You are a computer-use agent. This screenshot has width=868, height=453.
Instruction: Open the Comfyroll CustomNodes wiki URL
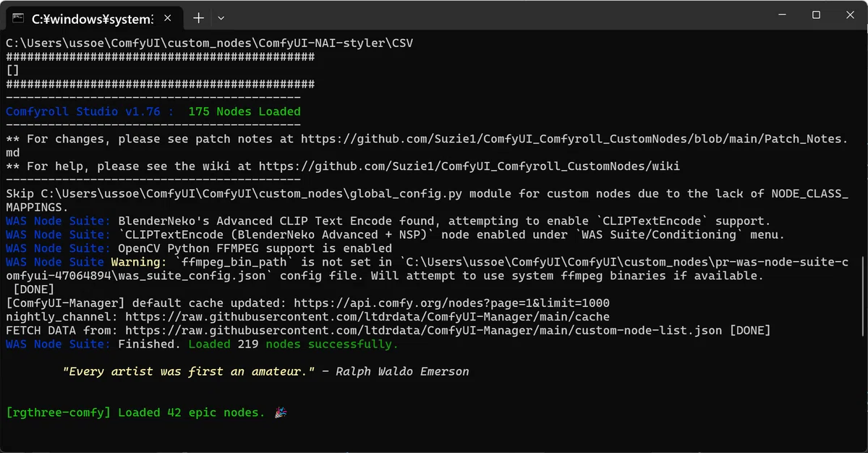click(x=469, y=166)
